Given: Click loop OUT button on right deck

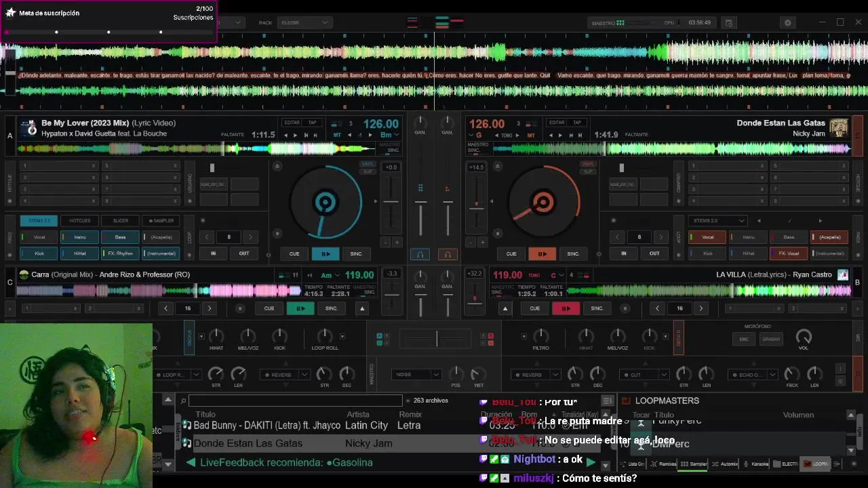Looking at the screenshot, I should point(654,253).
